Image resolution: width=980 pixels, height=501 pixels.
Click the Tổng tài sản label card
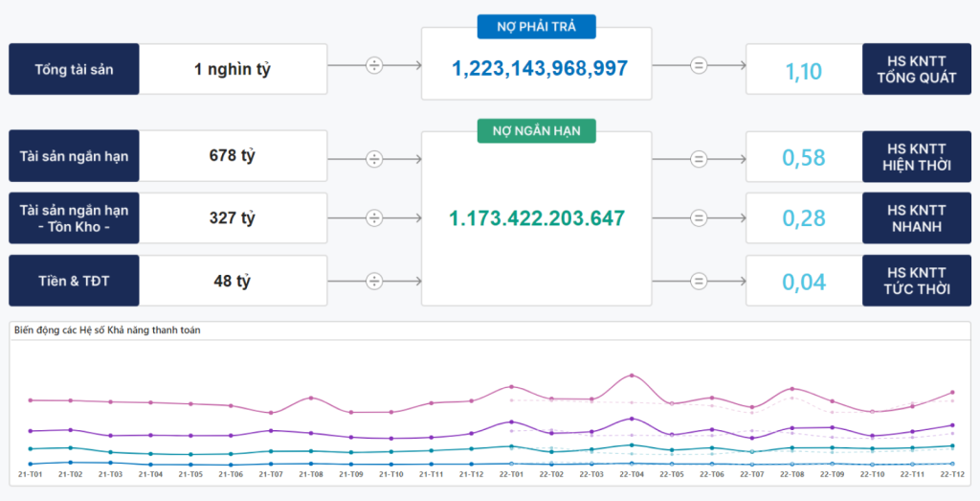tap(74, 69)
